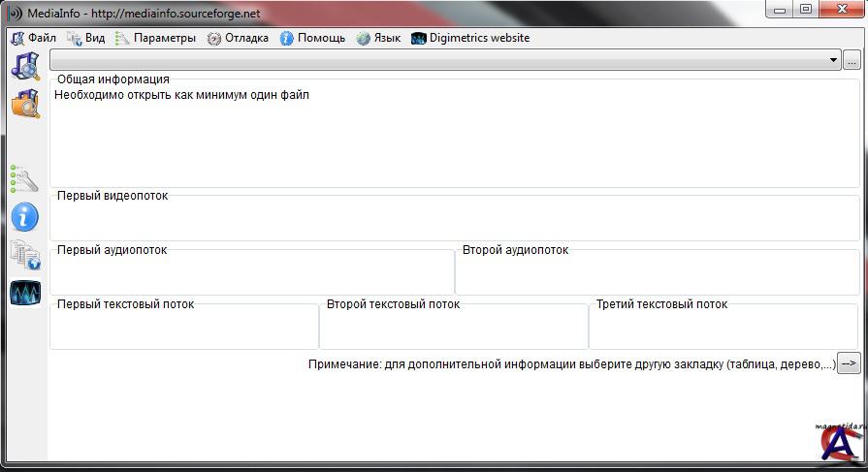
Task: Open the Параметры menu
Action: 155,39
